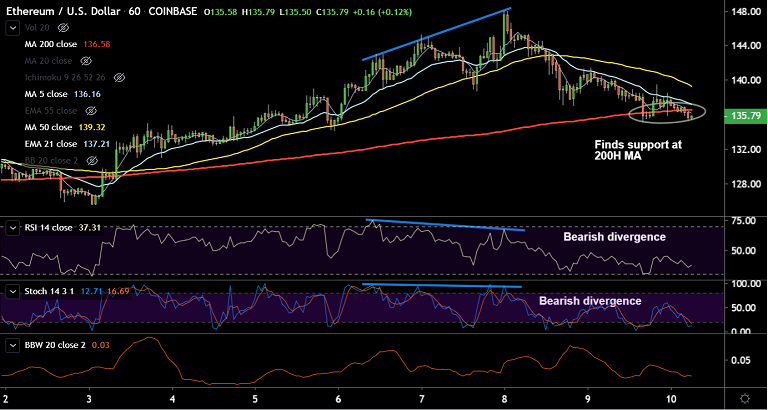Click the MA 50 value 139.32
This screenshot has height=410, width=768.
point(92,127)
